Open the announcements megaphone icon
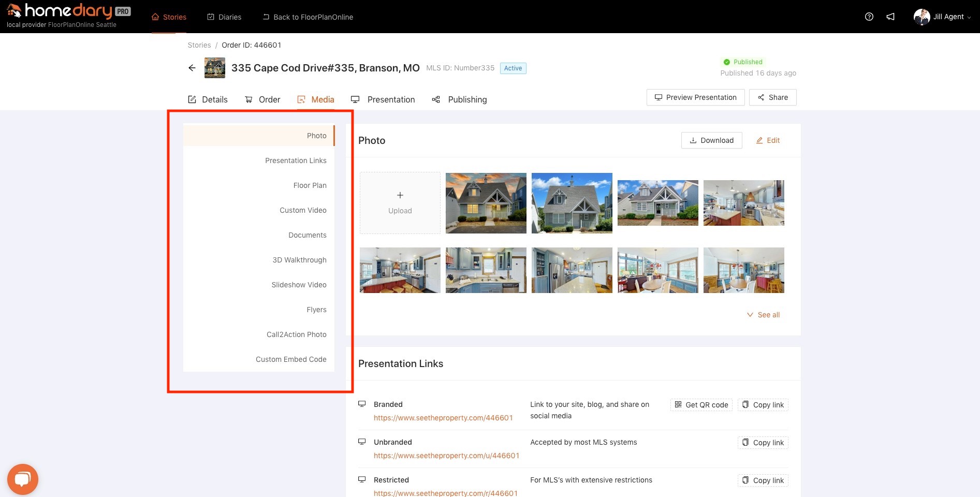This screenshot has height=497, width=980. 890,17
